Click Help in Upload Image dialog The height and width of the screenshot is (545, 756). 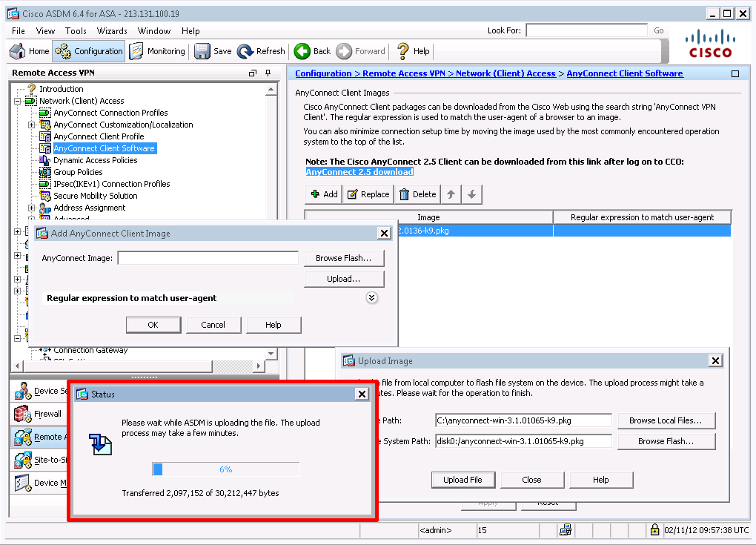[601, 480]
